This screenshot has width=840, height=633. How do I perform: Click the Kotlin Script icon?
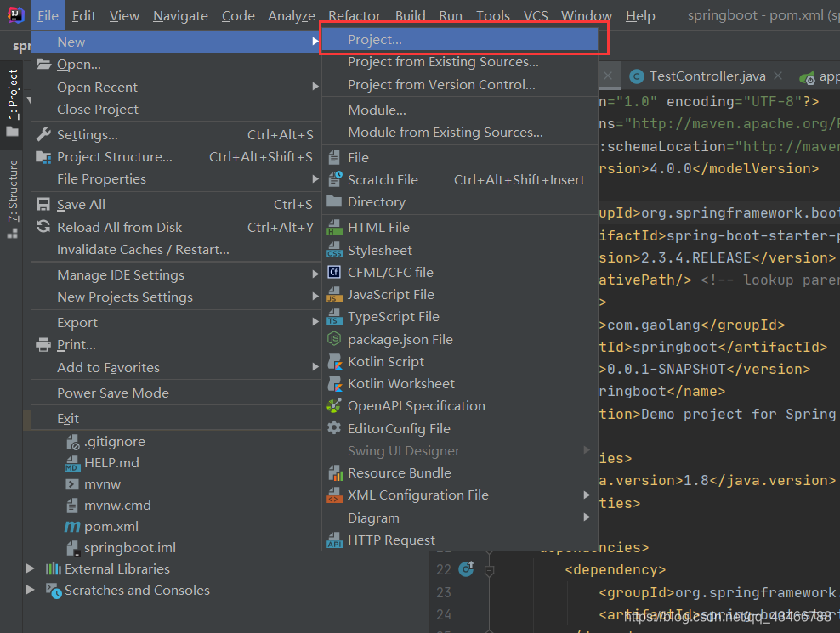pyautogui.click(x=335, y=361)
